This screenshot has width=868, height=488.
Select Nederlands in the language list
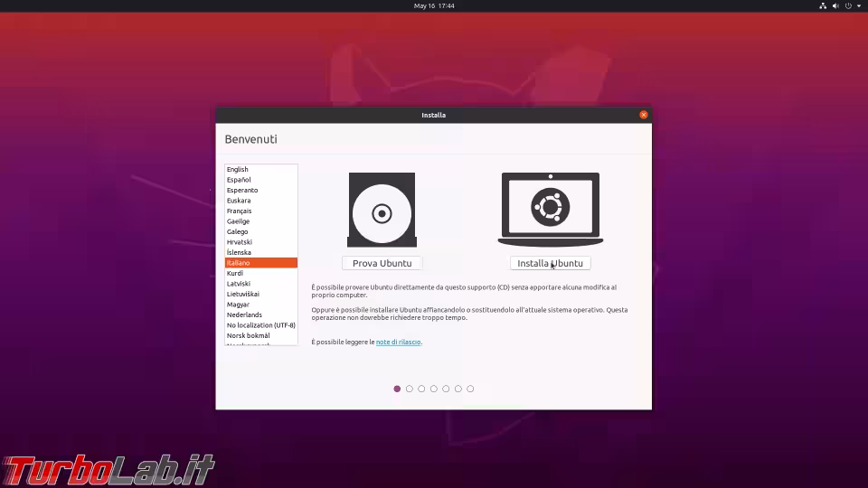261,314
